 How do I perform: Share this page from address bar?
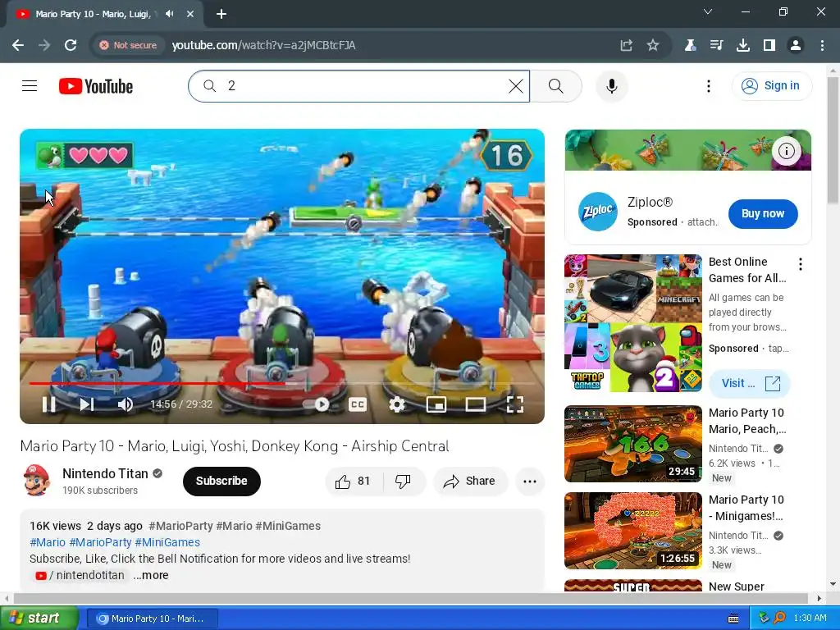tap(626, 45)
